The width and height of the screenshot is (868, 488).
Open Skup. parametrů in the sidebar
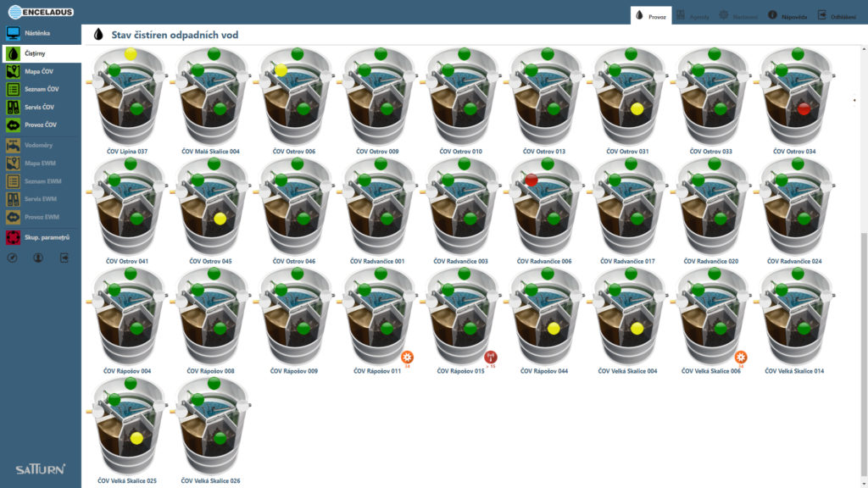(x=41, y=237)
